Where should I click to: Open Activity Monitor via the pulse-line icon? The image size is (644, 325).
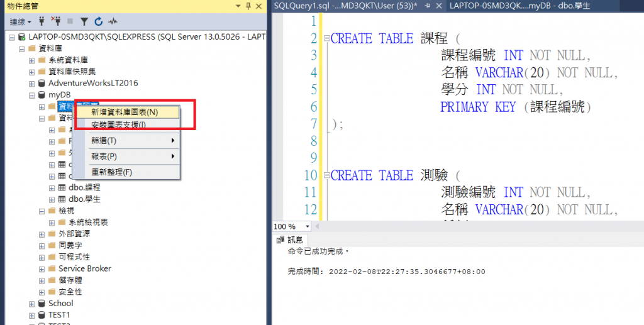113,21
